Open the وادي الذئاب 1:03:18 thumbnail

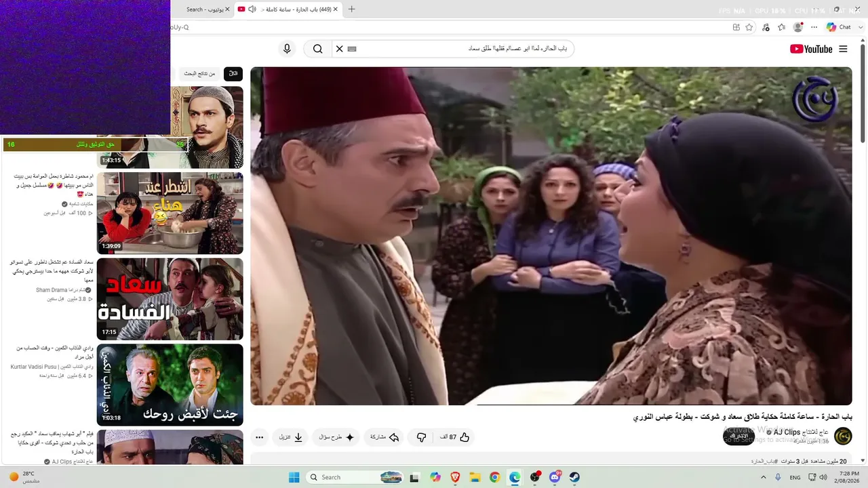point(170,385)
